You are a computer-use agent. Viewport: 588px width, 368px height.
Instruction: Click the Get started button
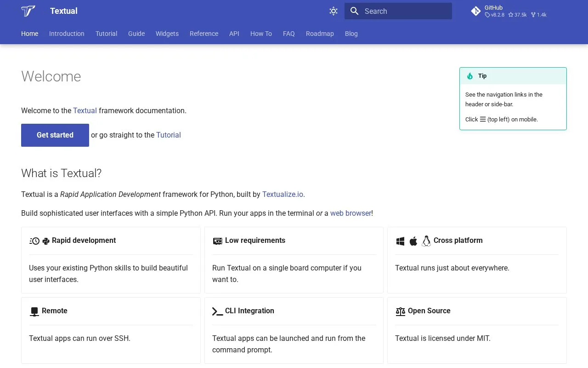click(x=55, y=135)
